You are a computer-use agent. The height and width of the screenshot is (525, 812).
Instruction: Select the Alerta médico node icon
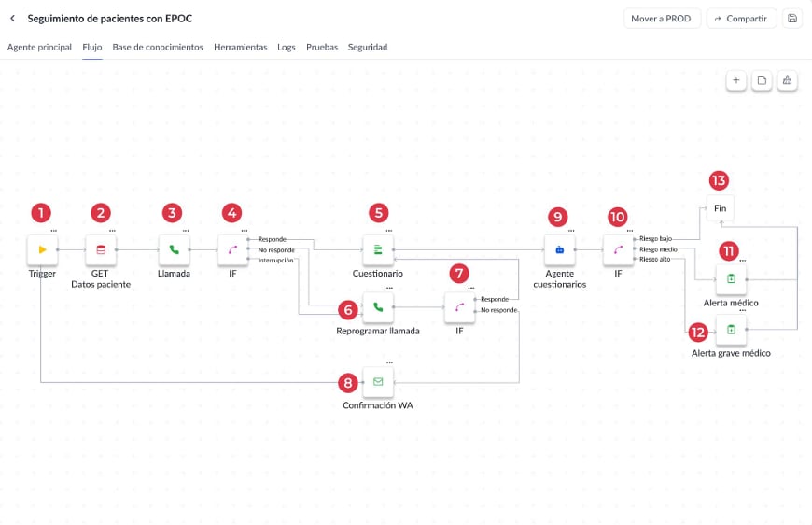[731, 279]
